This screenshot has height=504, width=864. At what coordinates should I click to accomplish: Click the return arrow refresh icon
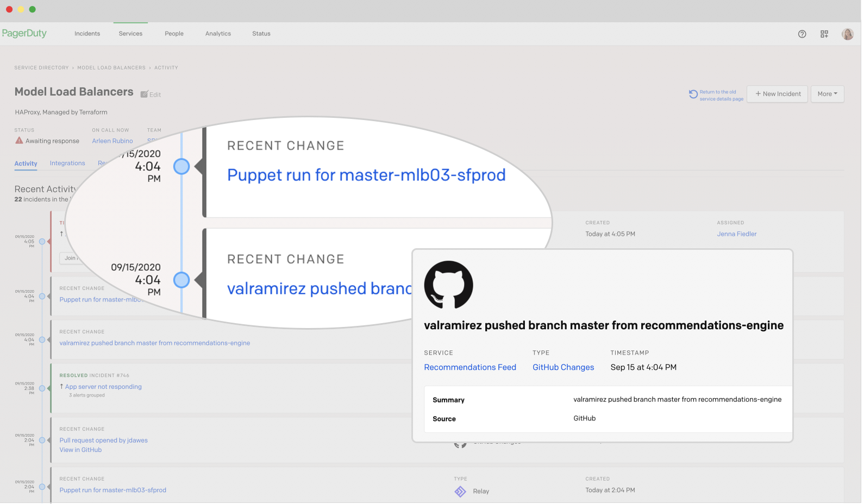point(693,94)
